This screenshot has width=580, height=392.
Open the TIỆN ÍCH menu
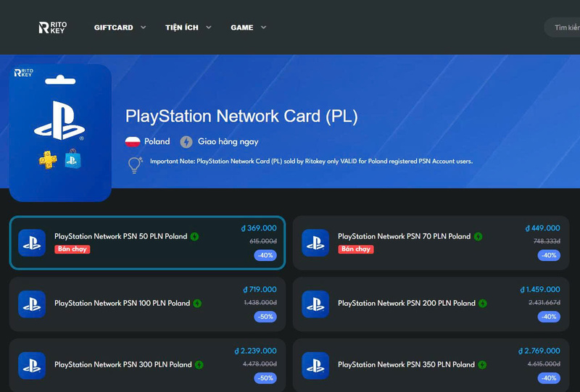tap(182, 28)
